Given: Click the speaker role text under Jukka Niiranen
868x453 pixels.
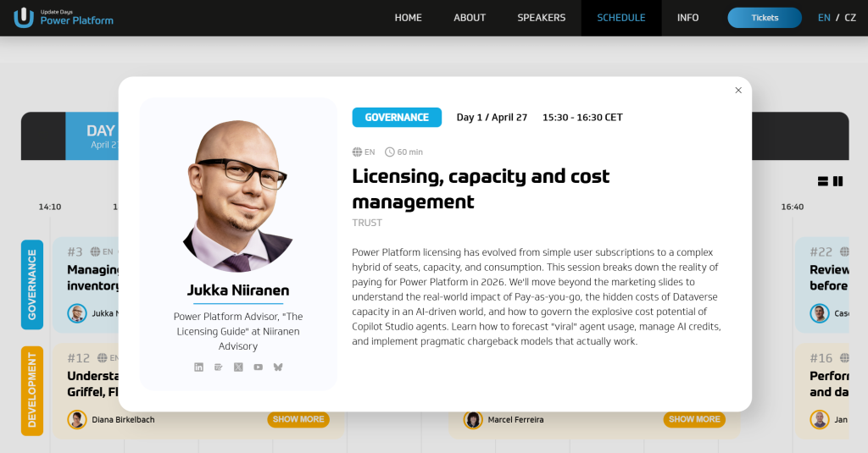Looking at the screenshot, I should (238, 331).
